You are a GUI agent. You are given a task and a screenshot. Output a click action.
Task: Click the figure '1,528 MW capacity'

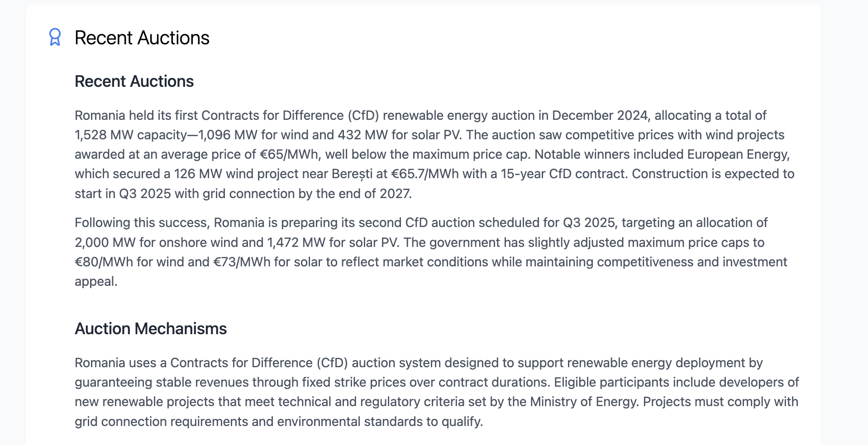click(x=131, y=135)
